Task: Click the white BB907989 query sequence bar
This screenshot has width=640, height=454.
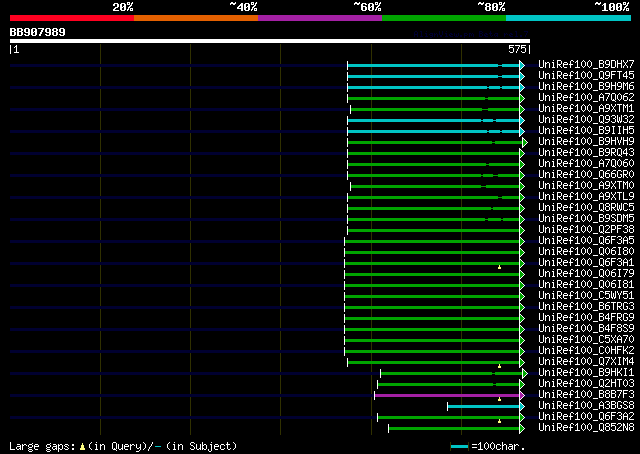Action: pyautogui.click(x=270, y=41)
